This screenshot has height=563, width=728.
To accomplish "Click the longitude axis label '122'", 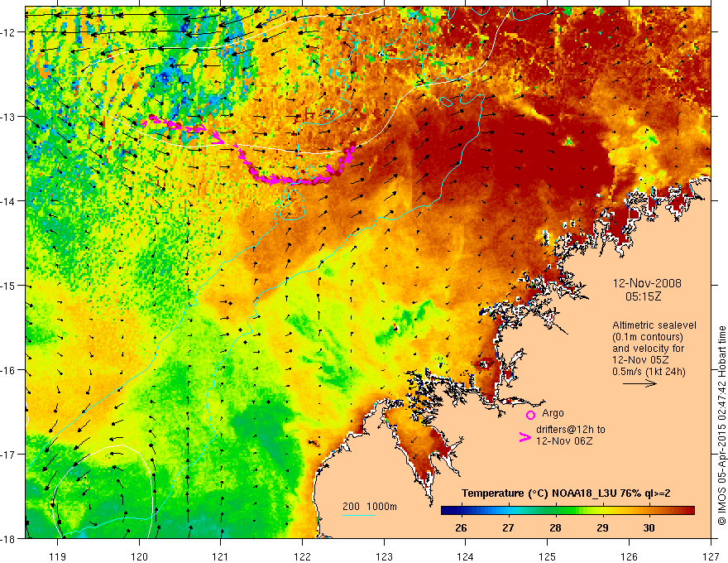I will click(x=302, y=557).
